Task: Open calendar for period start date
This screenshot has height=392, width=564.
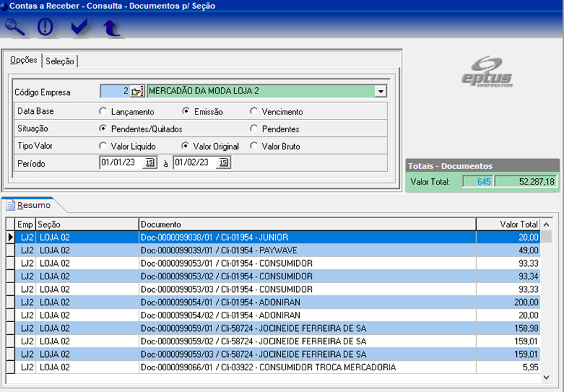Action: pyautogui.click(x=150, y=163)
